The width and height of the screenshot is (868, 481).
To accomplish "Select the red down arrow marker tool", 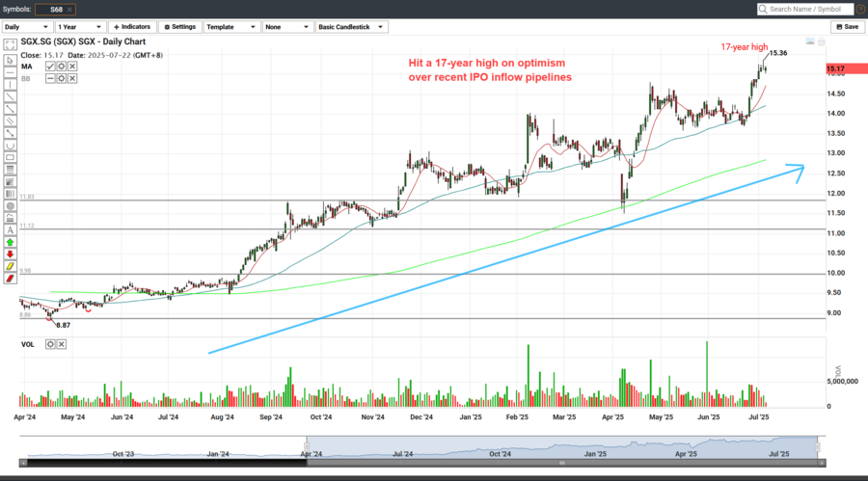I will tap(10, 254).
